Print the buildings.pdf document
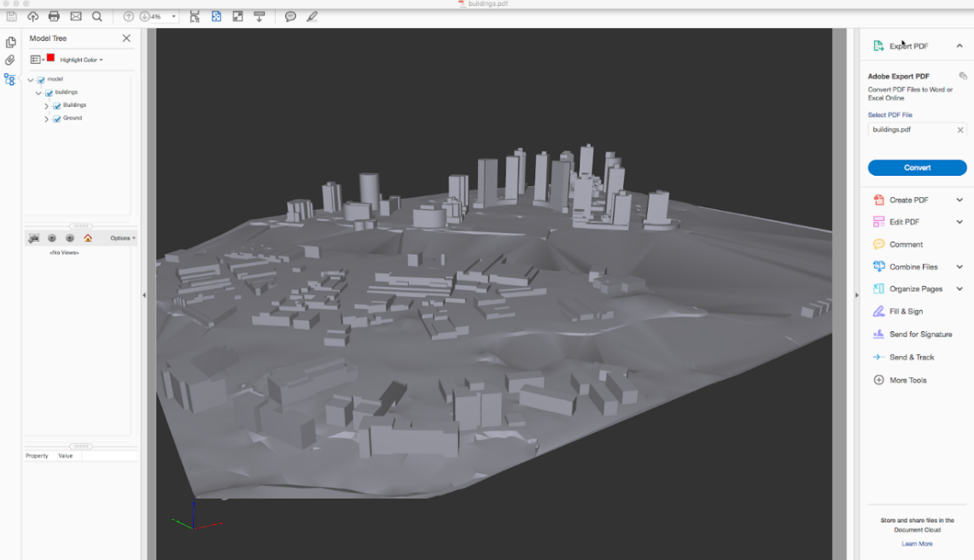This screenshot has width=974, height=560. pos(54,15)
